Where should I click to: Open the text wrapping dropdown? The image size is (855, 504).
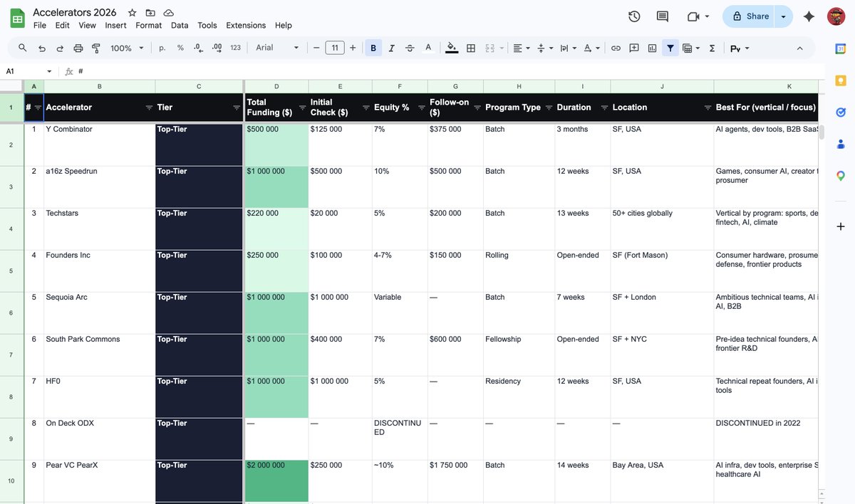point(568,48)
